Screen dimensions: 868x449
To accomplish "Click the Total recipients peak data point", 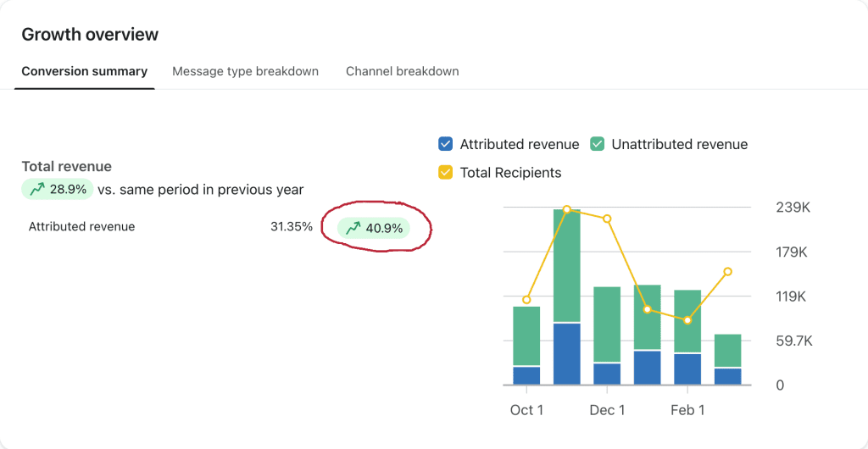I will (x=566, y=209).
